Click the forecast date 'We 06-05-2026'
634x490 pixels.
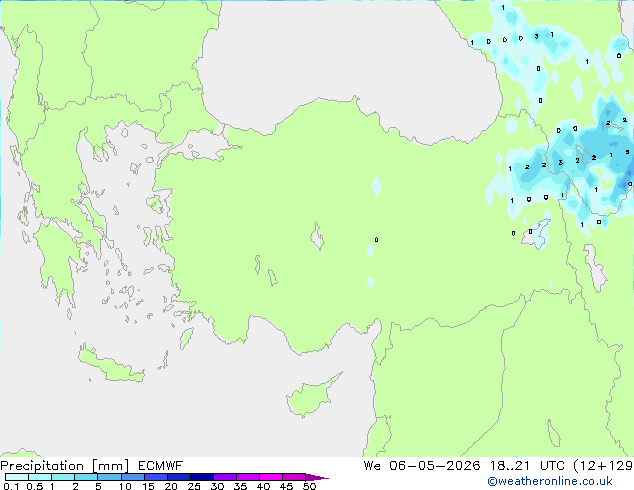point(422,466)
